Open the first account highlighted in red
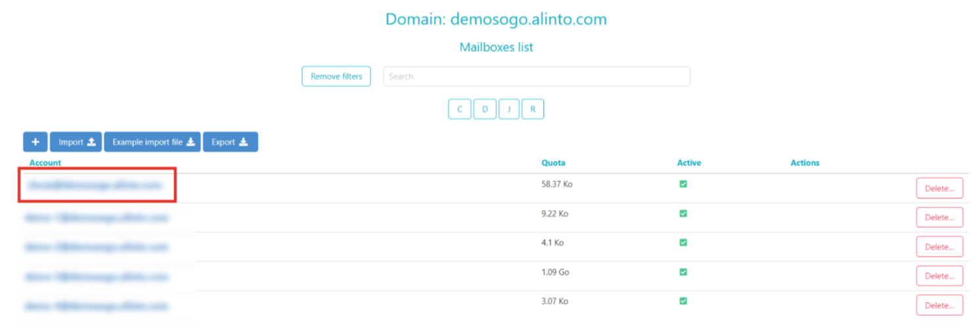 tap(94, 185)
